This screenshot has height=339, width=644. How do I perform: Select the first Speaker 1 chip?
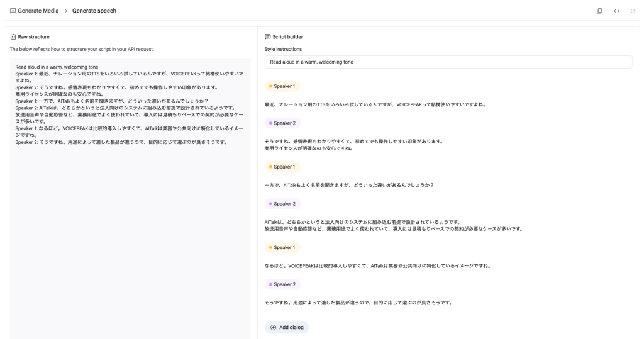tap(282, 86)
